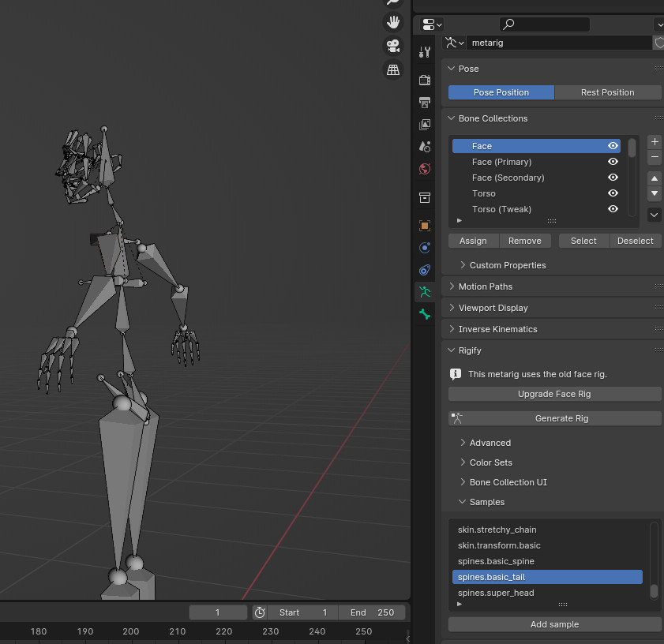
Task: Add a new bone collection with plus
Action: pyautogui.click(x=655, y=142)
